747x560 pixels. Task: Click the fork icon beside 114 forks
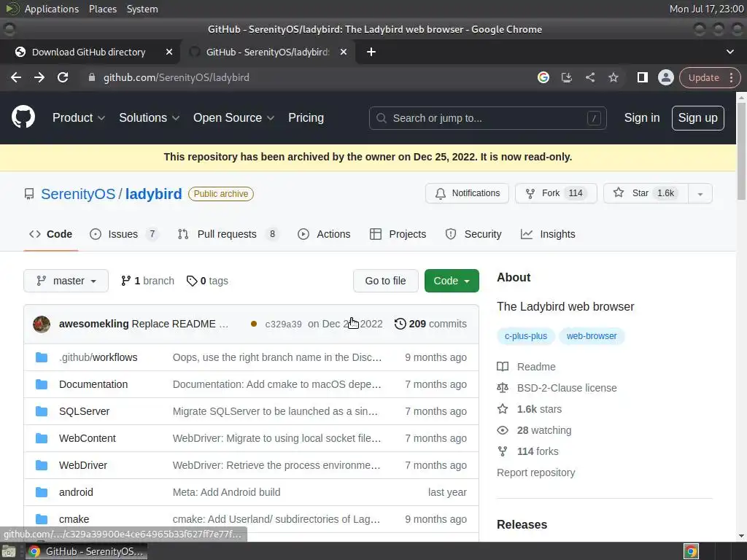tap(503, 451)
